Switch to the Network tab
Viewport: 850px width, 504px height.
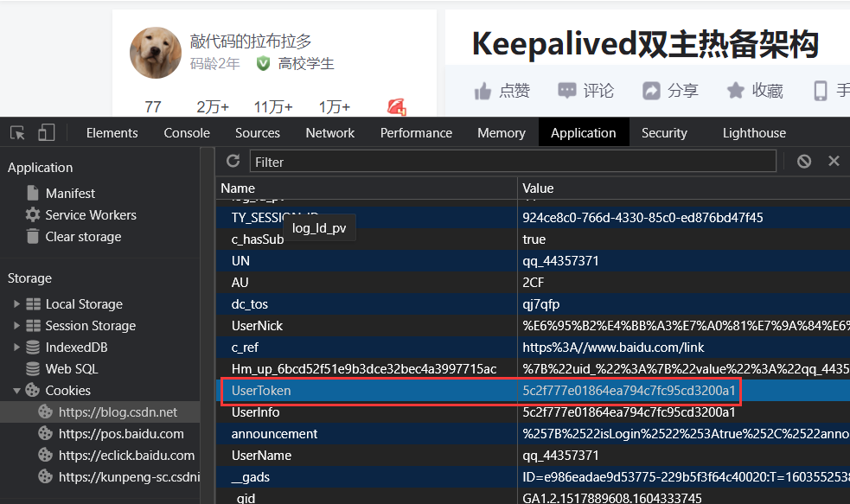point(329,132)
